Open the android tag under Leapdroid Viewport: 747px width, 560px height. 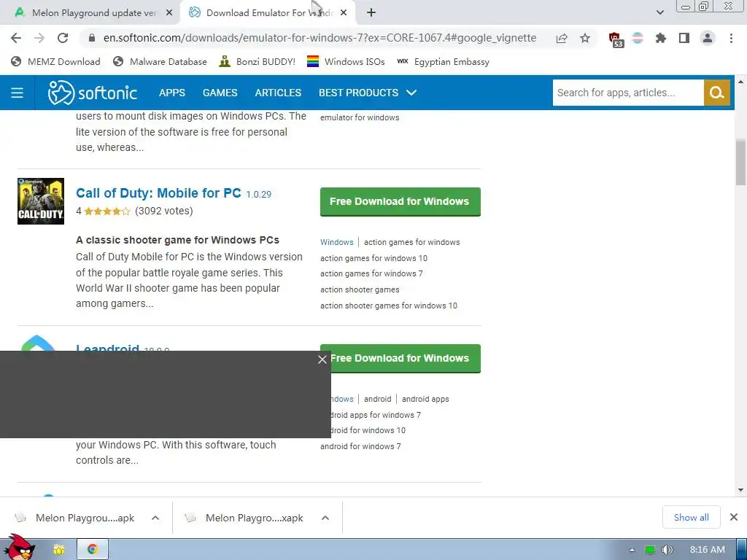pyautogui.click(x=377, y=399)
